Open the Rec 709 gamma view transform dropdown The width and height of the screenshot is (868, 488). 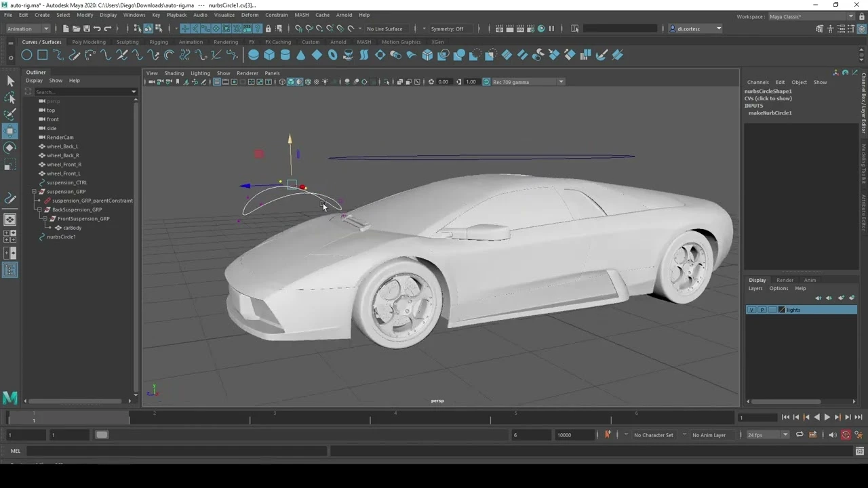(528, 82)
